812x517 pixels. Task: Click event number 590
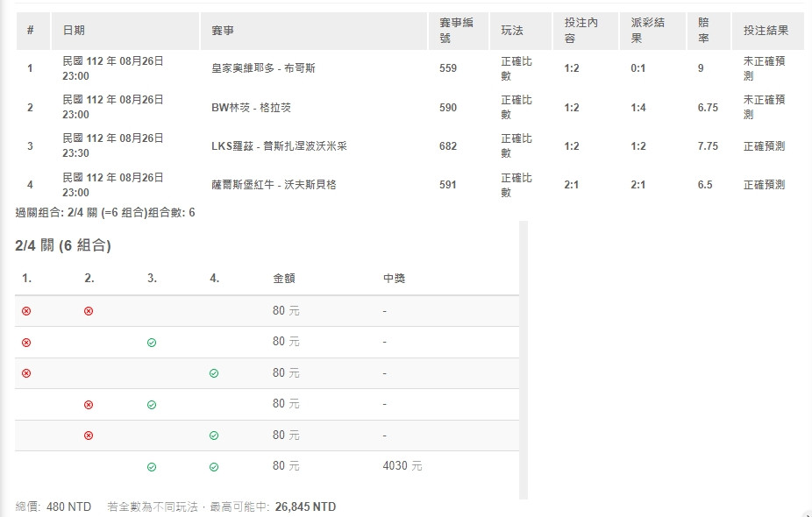coord(448,108)
